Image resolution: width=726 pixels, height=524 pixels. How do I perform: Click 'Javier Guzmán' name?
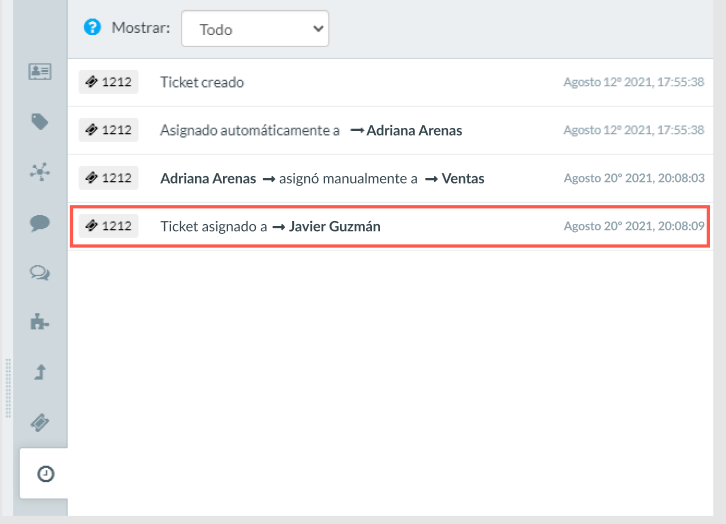[334, 226]
